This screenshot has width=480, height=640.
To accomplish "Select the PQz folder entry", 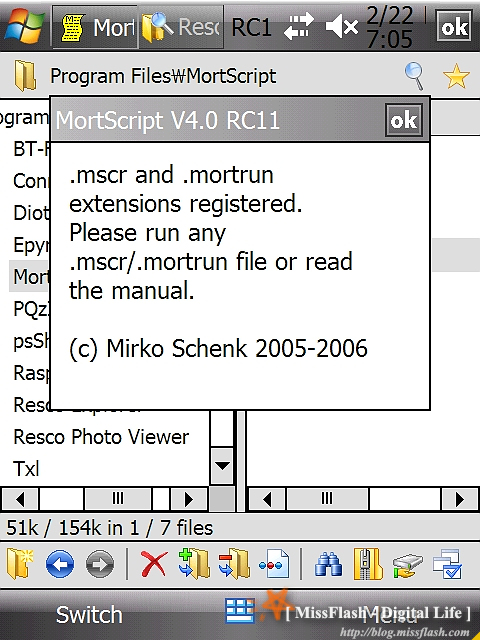I will 31,309.
